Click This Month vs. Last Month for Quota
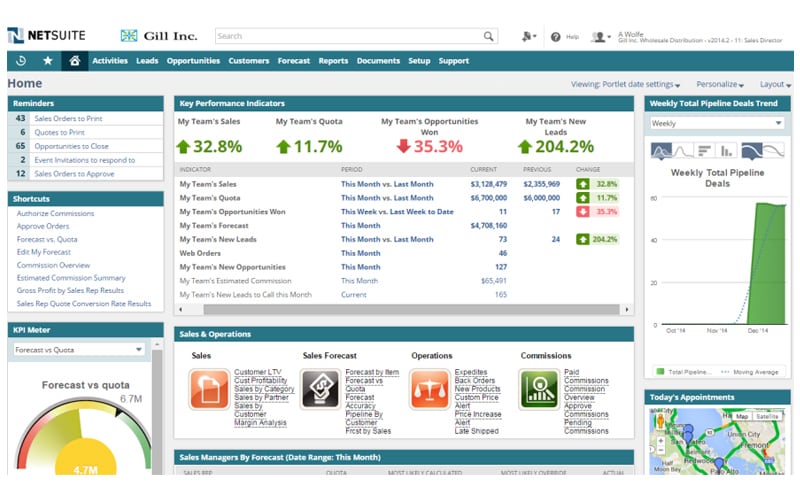 (387, 198)
